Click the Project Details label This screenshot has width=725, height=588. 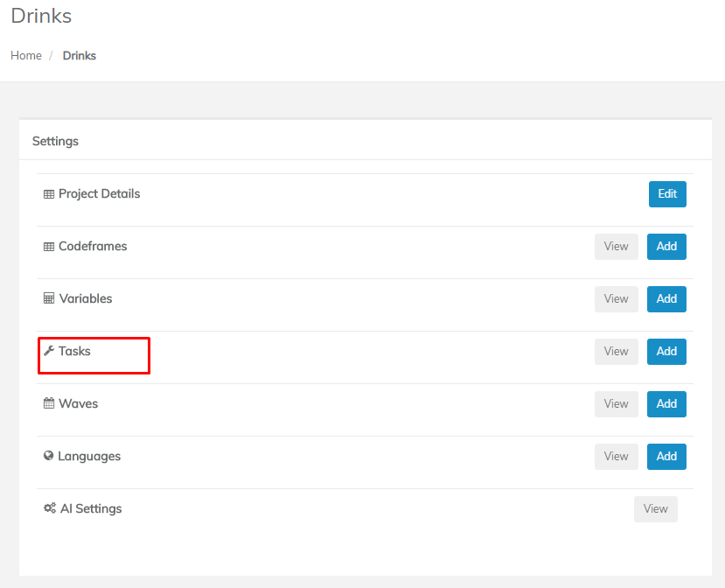[x=99, y=194]
